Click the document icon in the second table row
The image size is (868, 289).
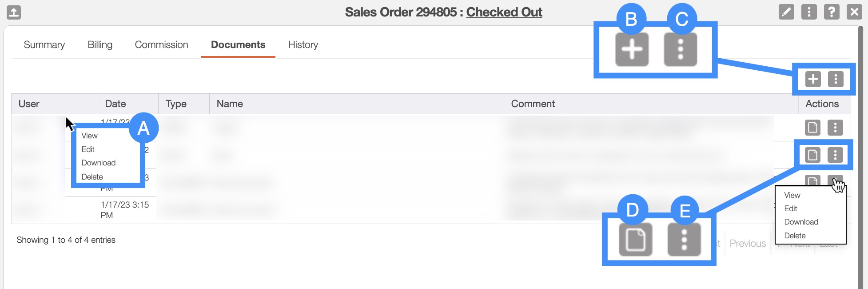click(x=812, y=155)
